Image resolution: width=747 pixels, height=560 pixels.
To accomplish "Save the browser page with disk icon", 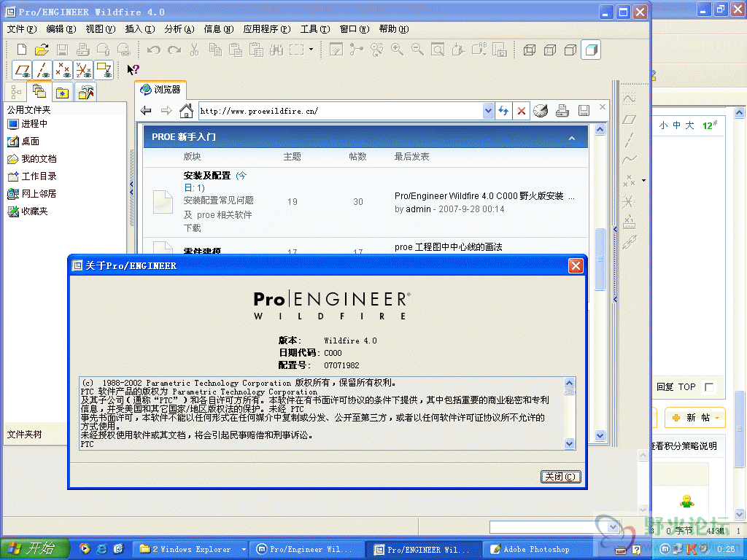I will [x=584, y=111].
